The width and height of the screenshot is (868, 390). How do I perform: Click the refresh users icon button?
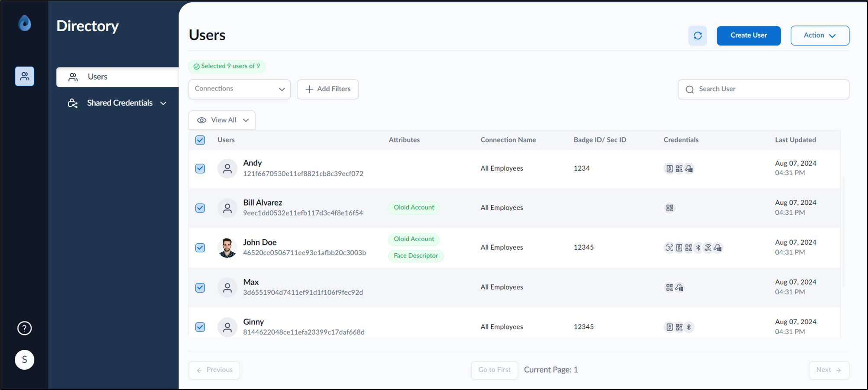(697, 35)
